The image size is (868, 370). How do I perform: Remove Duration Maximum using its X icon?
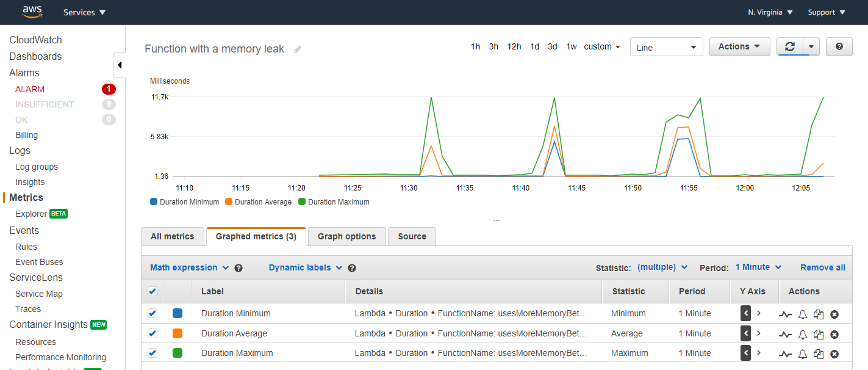(834, 353)
